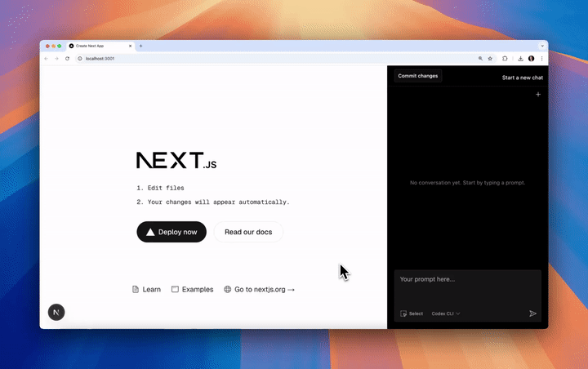Open the Examples link

pos(193,289)
